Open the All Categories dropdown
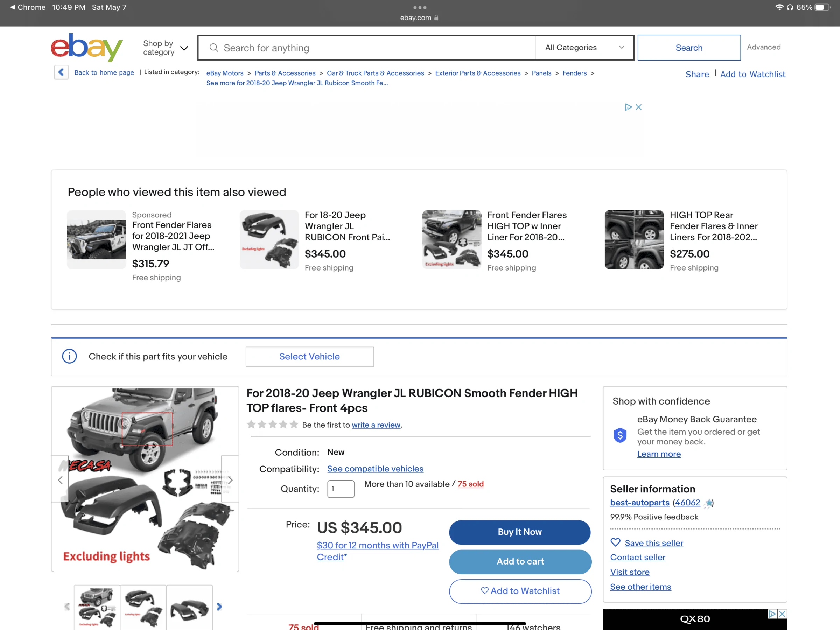 pos(584,48)
